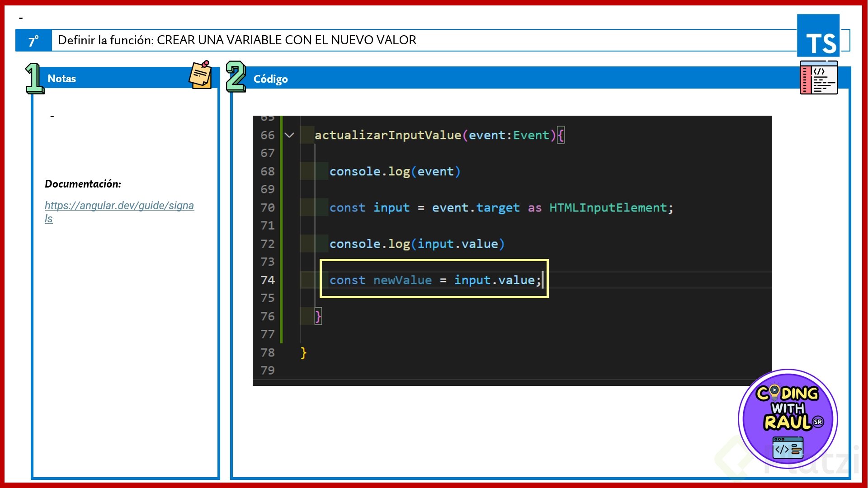868x488 pixels.
Task: Click the highlighted const newValue line
Action: click(x=434, y=280)
